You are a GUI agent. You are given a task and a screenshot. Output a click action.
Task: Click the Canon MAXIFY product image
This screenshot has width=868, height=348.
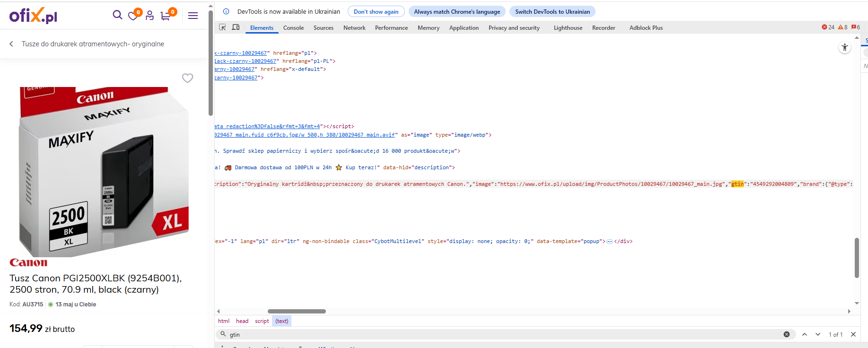[x=104, y=172]
